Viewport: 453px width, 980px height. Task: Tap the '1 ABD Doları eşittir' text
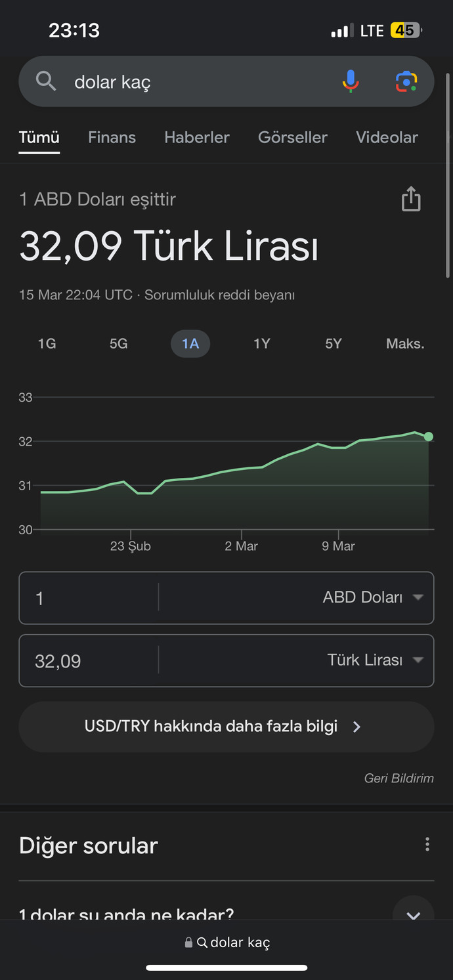tap(97, 199)
